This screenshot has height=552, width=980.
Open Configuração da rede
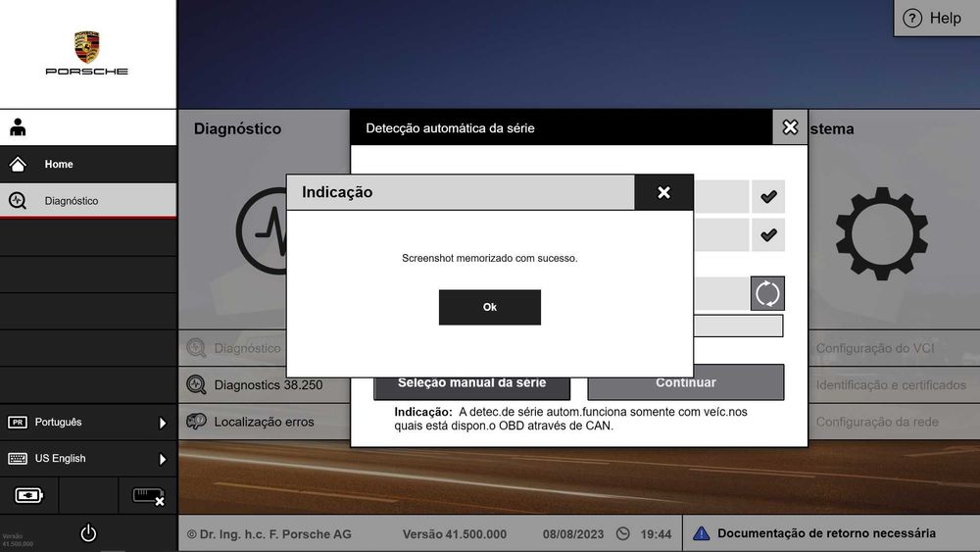point(894,422)
